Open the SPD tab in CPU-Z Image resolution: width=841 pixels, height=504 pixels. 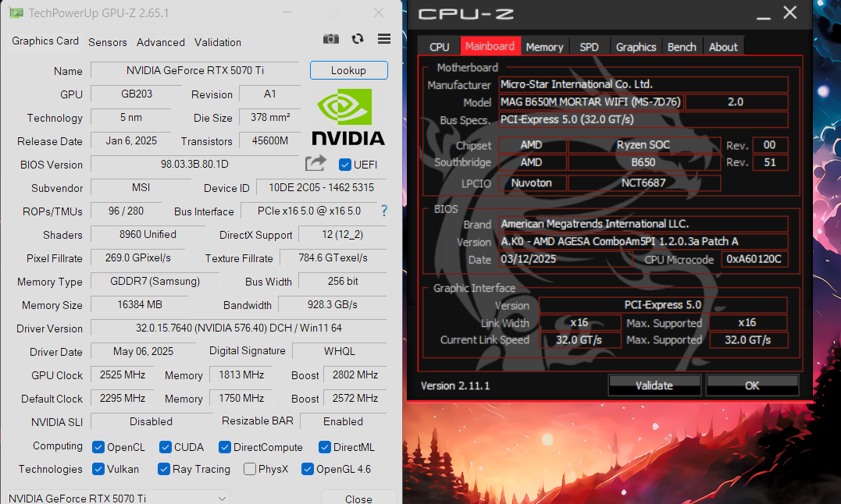coord(589,47)
